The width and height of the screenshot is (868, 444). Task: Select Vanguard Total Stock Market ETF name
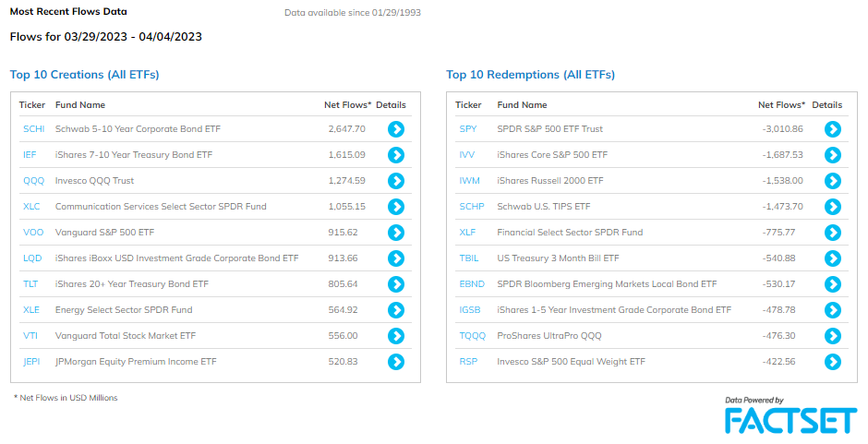[x=125, y=335]
